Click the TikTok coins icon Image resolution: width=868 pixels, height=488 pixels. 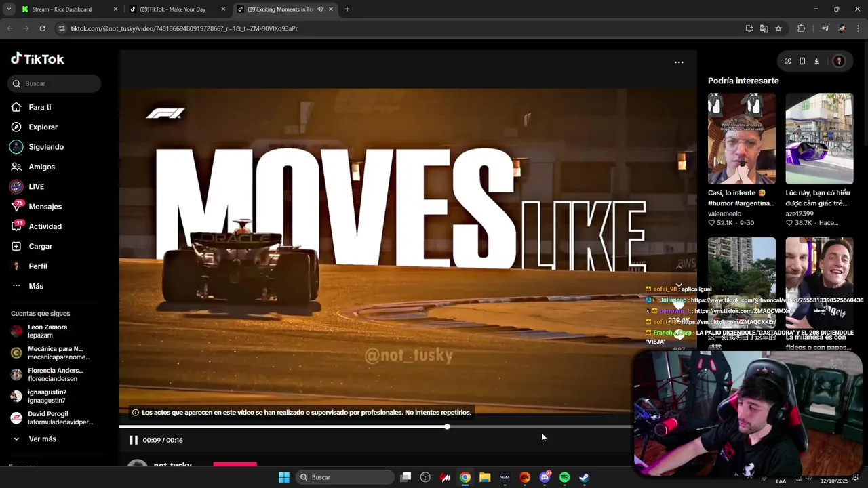[788, 61]
